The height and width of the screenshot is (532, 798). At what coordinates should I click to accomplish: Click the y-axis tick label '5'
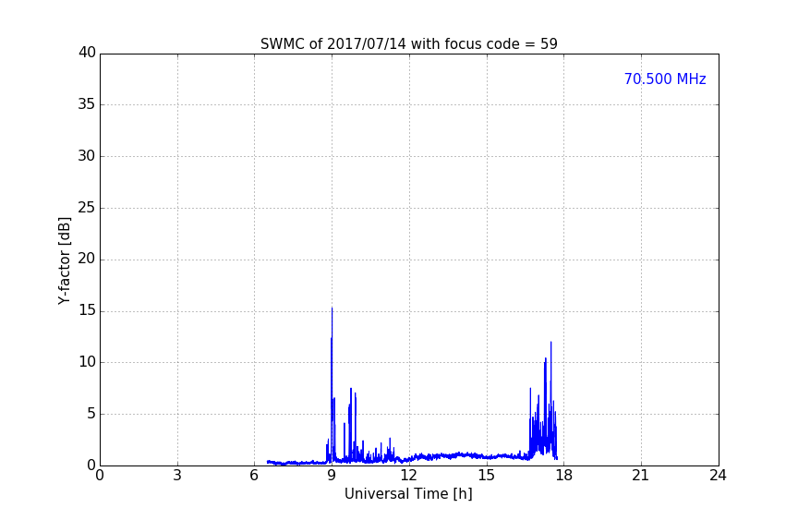[91, 414]
